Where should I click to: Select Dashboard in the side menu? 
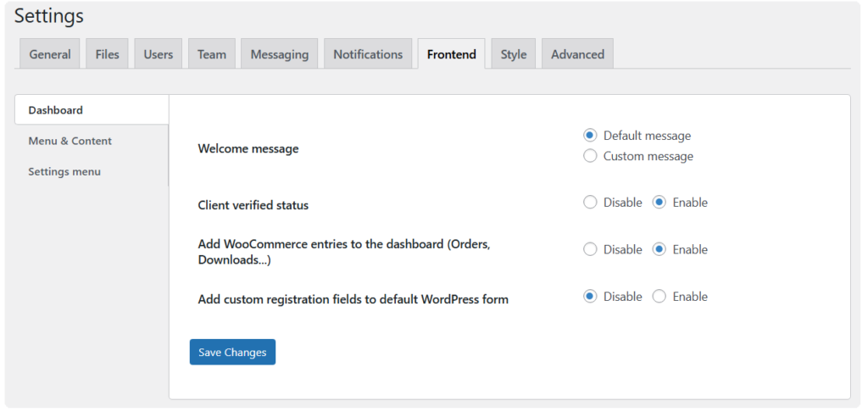[x=56, y=110]
